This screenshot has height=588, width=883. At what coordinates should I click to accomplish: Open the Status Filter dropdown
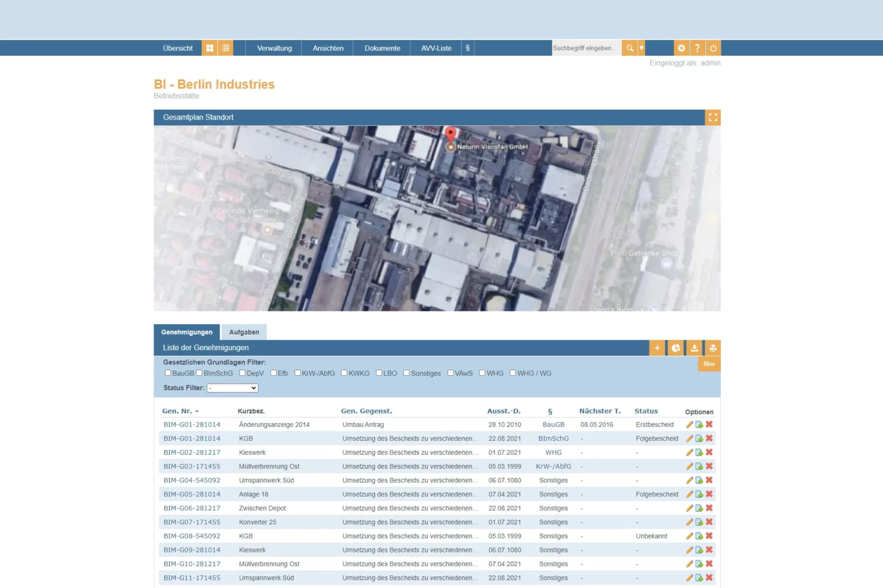click(x=232, y=388)
